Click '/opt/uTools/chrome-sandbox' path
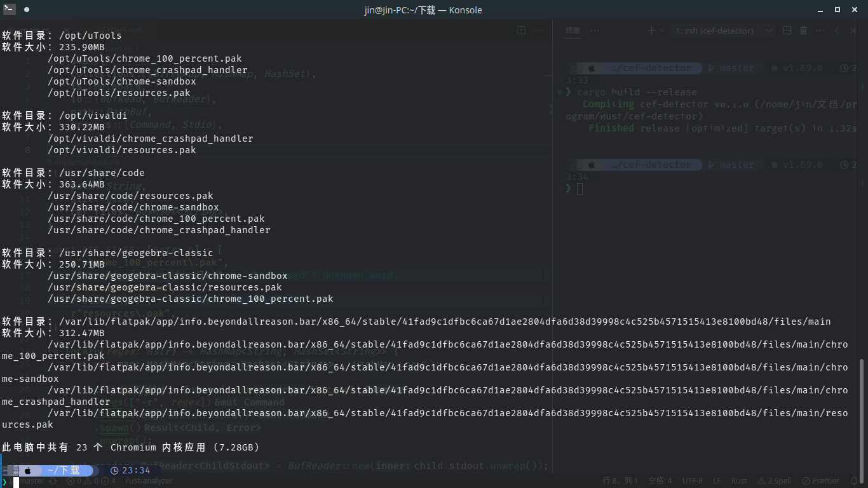The width and height of the screenshot is (868, 488). point(122,81)
